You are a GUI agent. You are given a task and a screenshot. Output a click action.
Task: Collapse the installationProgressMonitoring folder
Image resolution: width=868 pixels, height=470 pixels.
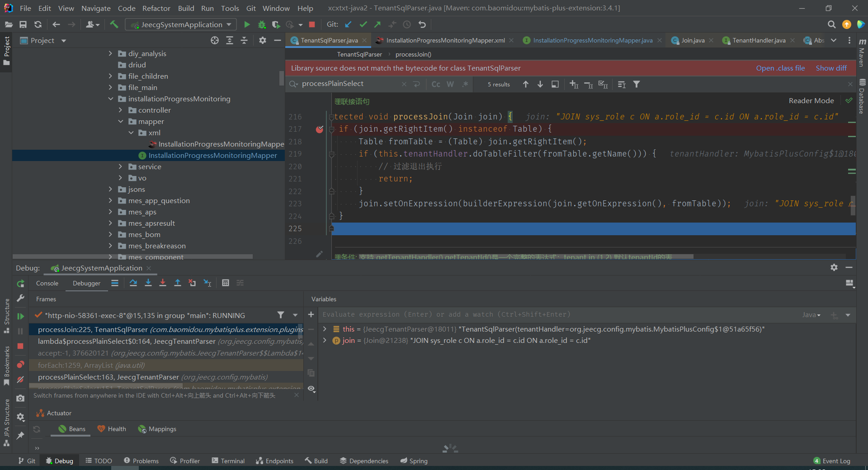tap(111, 99)
